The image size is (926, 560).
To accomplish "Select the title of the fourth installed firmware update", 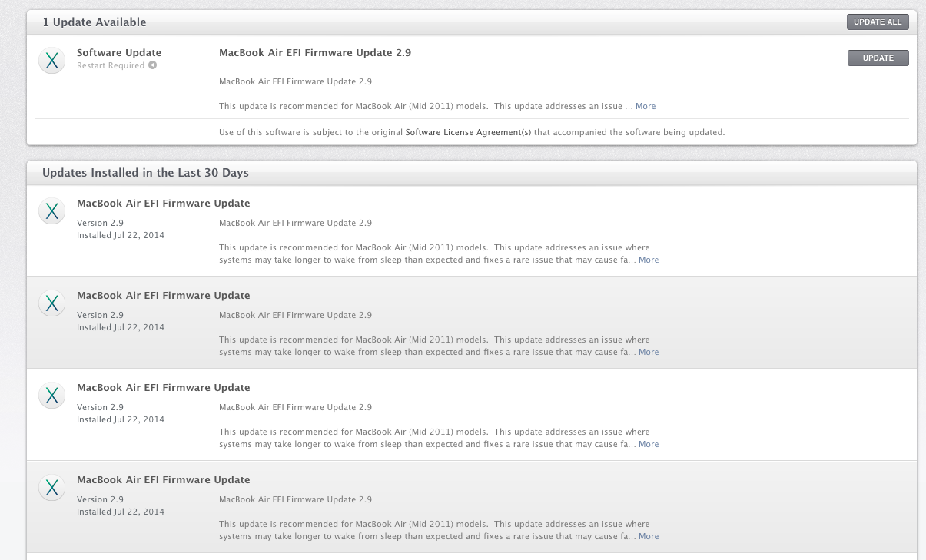I will tap(164, 480).
